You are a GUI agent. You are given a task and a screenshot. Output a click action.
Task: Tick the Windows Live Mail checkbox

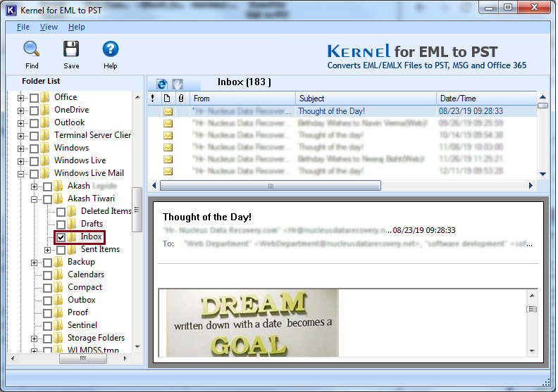[34, 174]
